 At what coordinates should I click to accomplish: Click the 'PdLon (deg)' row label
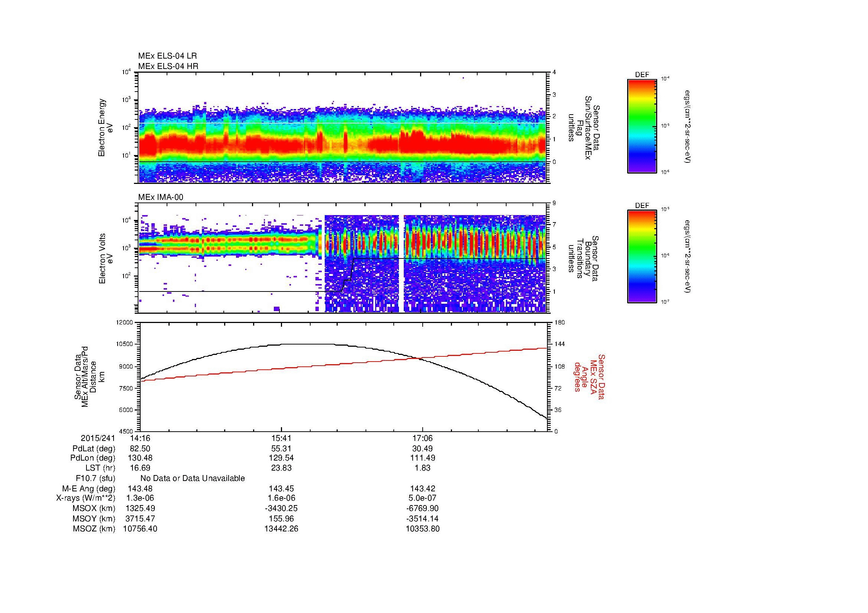pyautogui.click(x=93, y=458)
